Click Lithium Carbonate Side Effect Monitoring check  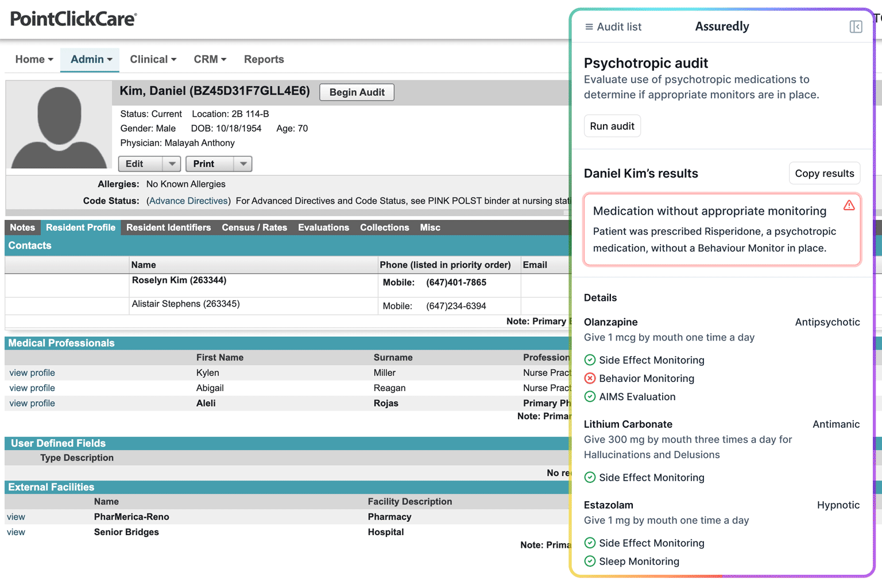(590, 478)
